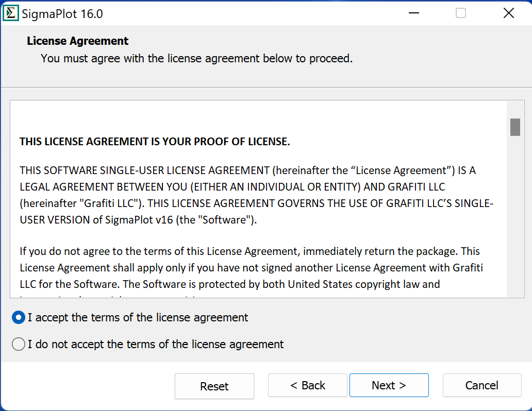Click the license scrollbar track below the thumb
The image size is (532, 411).
[x=515, y=217]
